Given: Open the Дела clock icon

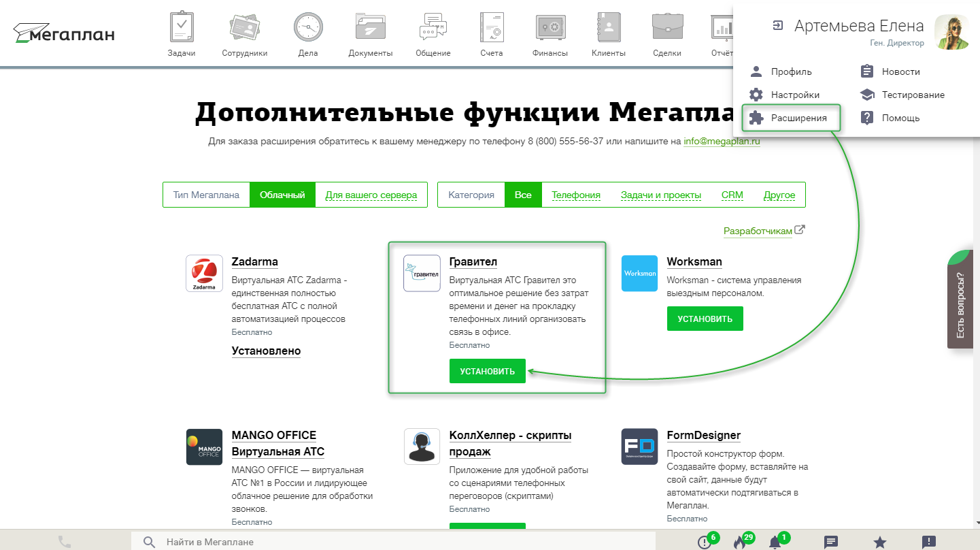Looking at the screenshot, I should click(308, 28).
